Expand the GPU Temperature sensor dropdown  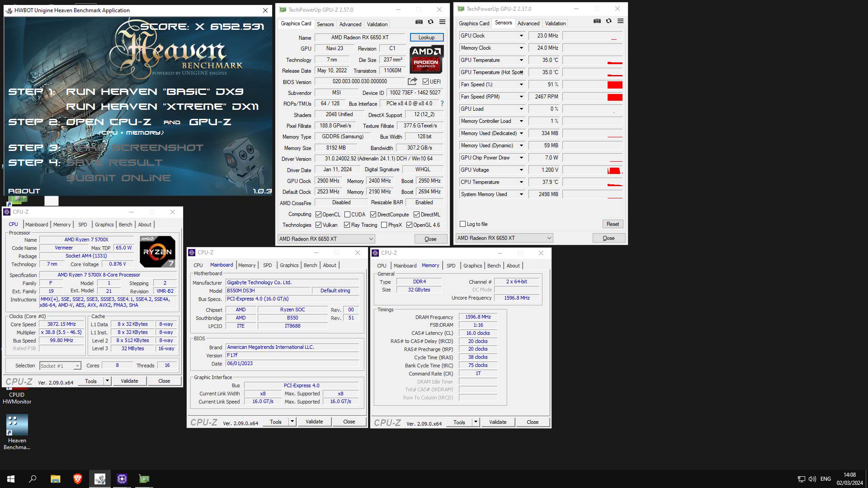(521, 60)
